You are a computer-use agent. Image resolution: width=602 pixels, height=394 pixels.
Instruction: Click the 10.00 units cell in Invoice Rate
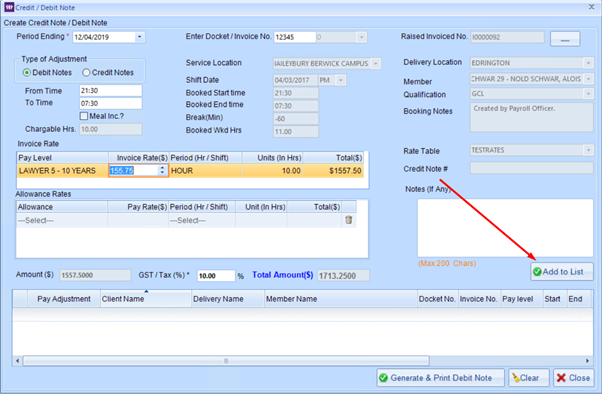pyautogui.click(x=272, y=171)
